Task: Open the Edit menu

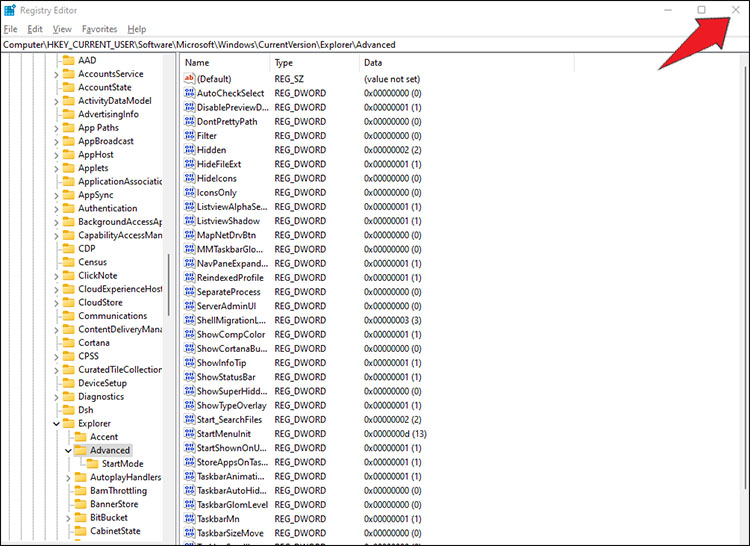Action: (x=35, y=29)
